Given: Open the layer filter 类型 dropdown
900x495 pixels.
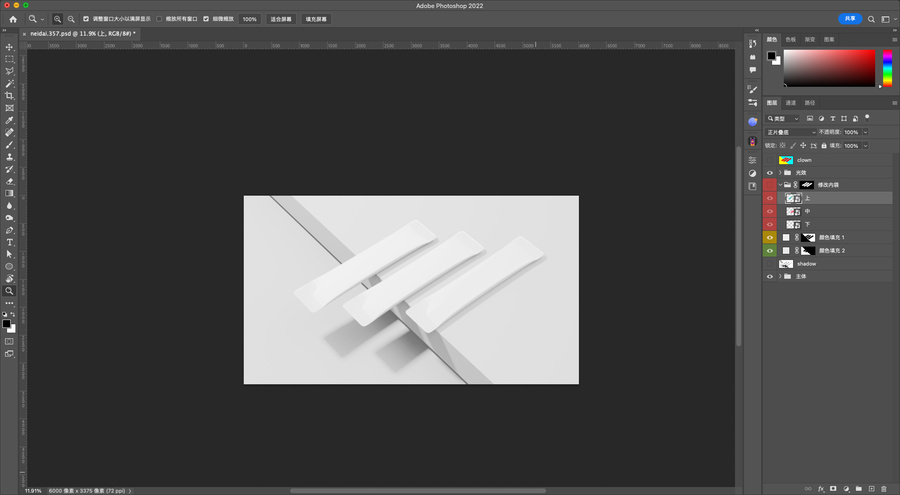Looking at the screenshot, I should coord(783,118).
